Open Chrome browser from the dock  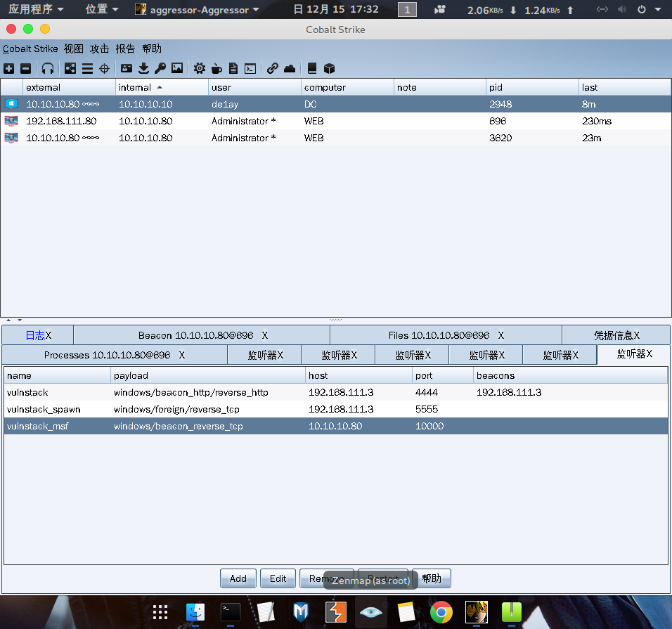441,612
